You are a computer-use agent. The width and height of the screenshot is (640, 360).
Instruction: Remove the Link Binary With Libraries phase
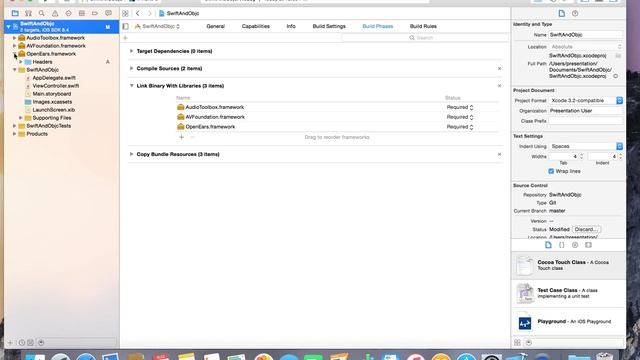[x=499, y=86]
